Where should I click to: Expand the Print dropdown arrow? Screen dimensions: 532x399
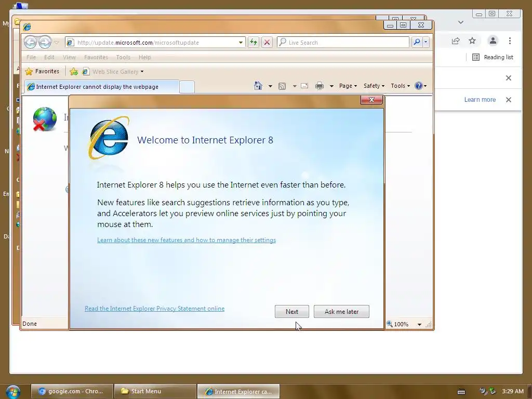pyautogui.click(x=331, y=86)
